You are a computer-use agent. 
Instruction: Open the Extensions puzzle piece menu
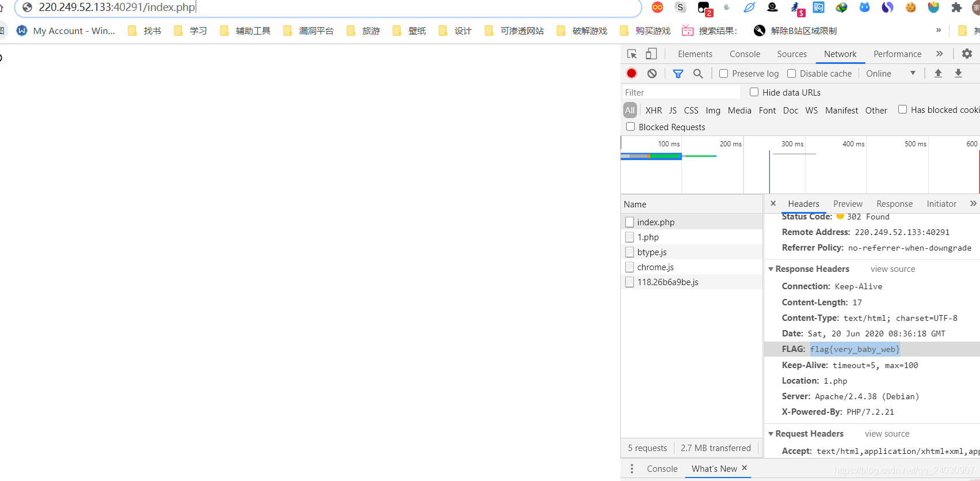pos(956,7)
